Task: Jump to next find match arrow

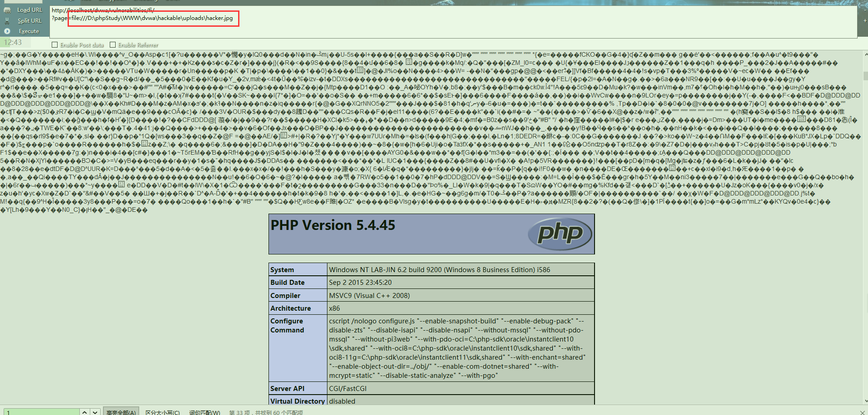Action: pos(95,412)
